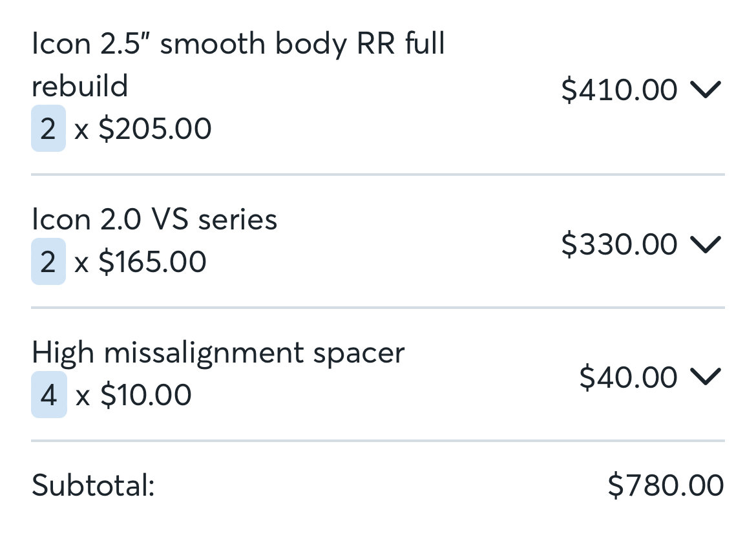Open Icon 2.5" smooth body RR full rebuild item
The height and width of the screenshot is (550, 756).
pos(238,65)
